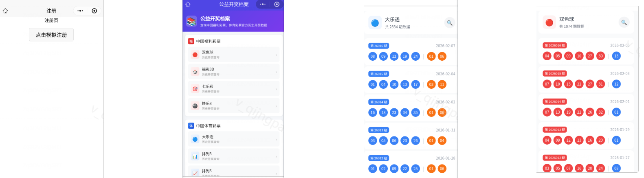Click the 8-ball icon beside 快乐8

click(x=195, y=106)
